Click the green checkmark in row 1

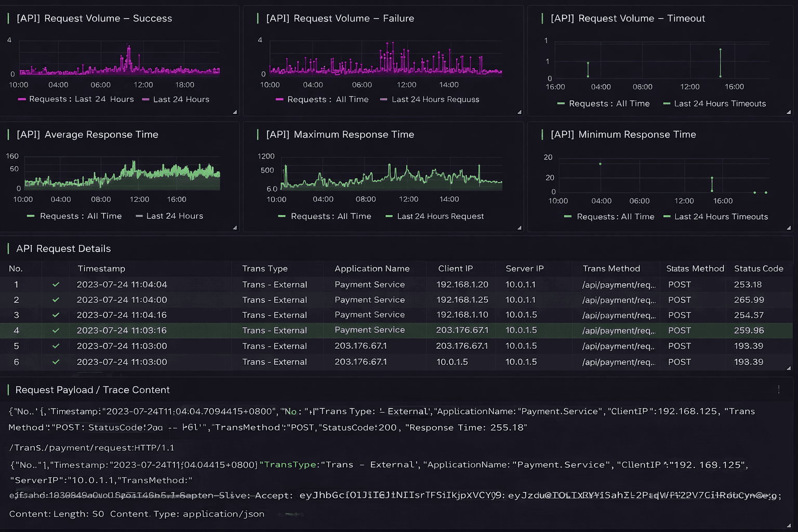[56, 285]
